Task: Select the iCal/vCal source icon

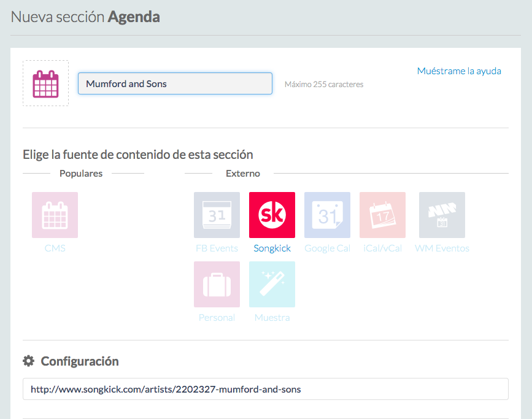Action: [x=382, y=215]
